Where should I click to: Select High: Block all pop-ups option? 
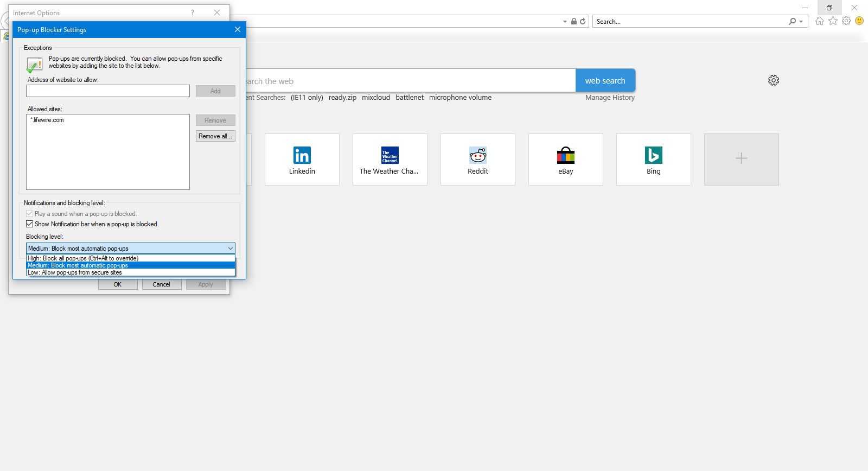83,258
